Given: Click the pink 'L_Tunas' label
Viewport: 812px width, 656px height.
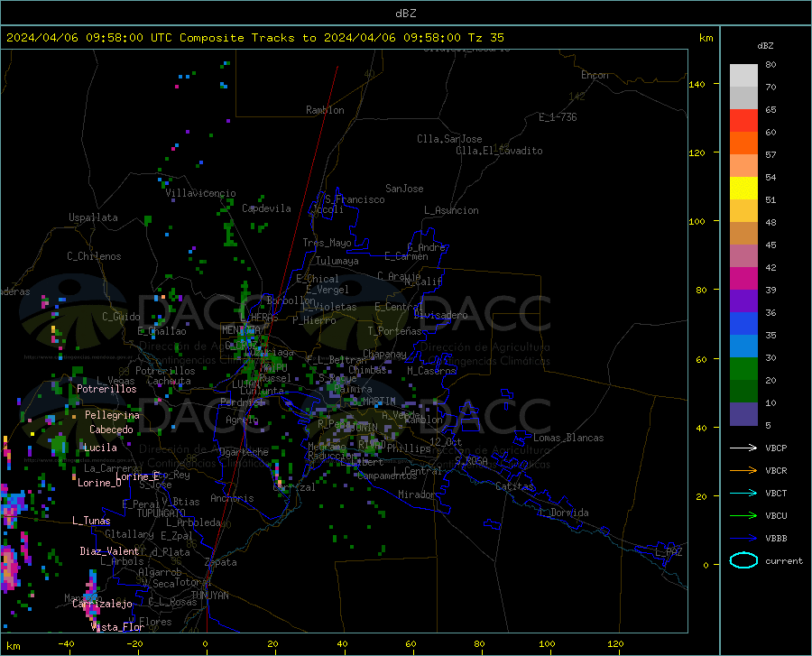Looking at the screenshot, I should pyautogui.click(x=91, y=521).
